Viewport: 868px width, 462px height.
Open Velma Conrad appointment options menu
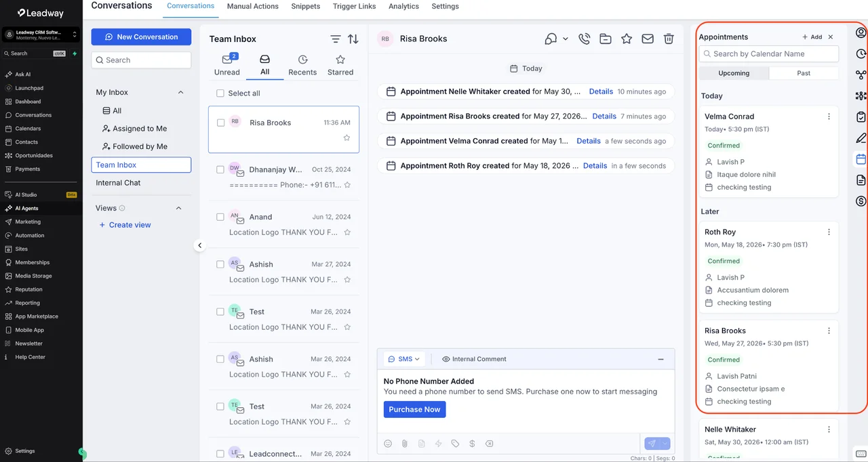tap(829, 117)
